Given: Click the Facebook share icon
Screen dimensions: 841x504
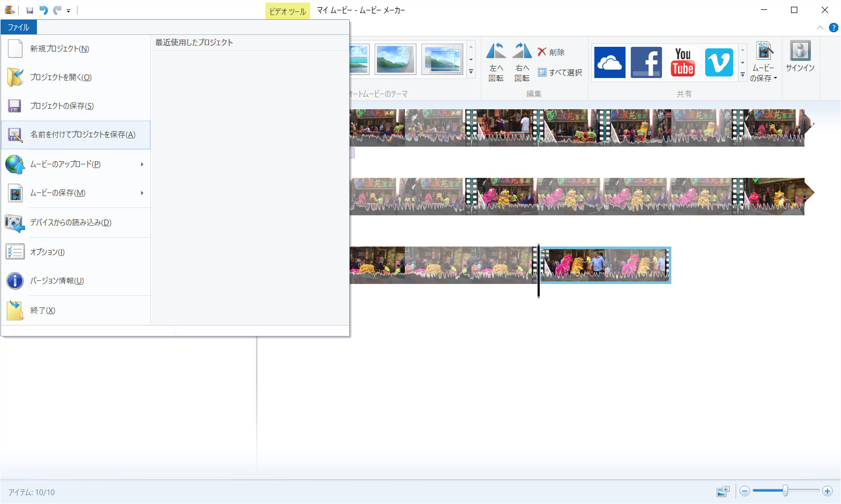Looking at the screenshot, I should [646, 62].
